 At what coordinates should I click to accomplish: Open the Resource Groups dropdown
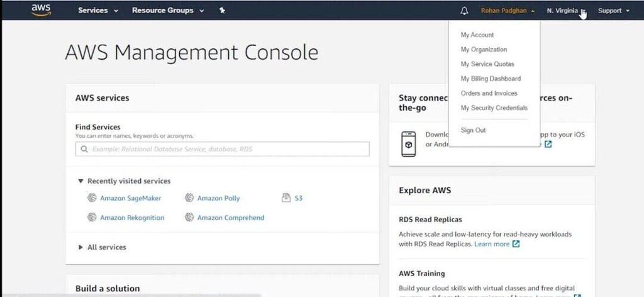[x=167, y=11]
